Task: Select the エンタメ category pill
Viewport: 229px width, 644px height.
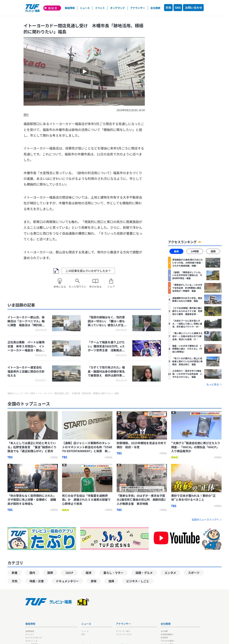Action: [170, 572]
